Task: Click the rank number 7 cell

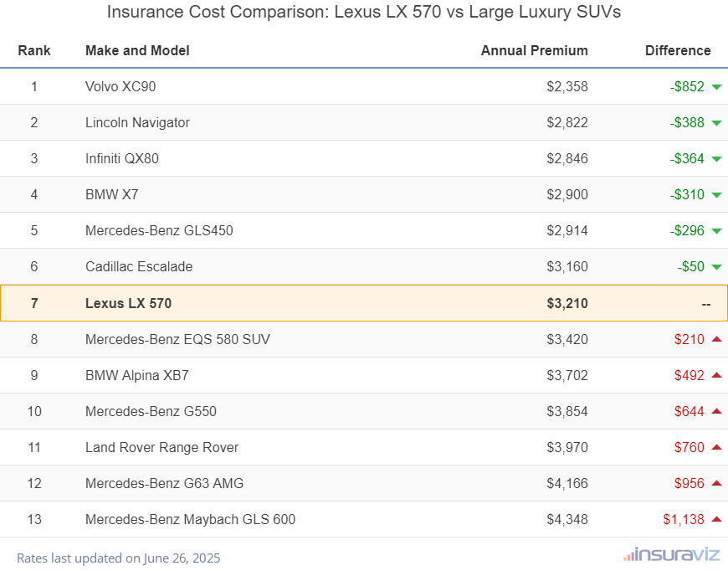Action: [34, 303]
